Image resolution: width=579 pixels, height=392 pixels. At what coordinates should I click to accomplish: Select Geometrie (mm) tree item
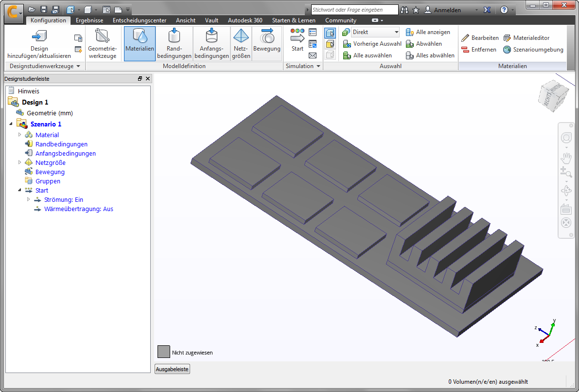click(x=50, y=113)
